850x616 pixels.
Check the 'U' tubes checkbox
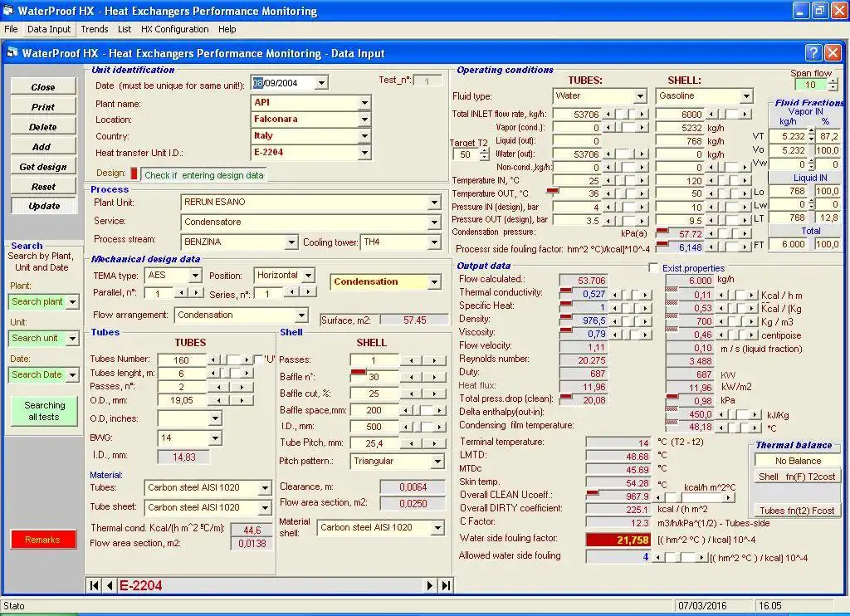[257, 359]
